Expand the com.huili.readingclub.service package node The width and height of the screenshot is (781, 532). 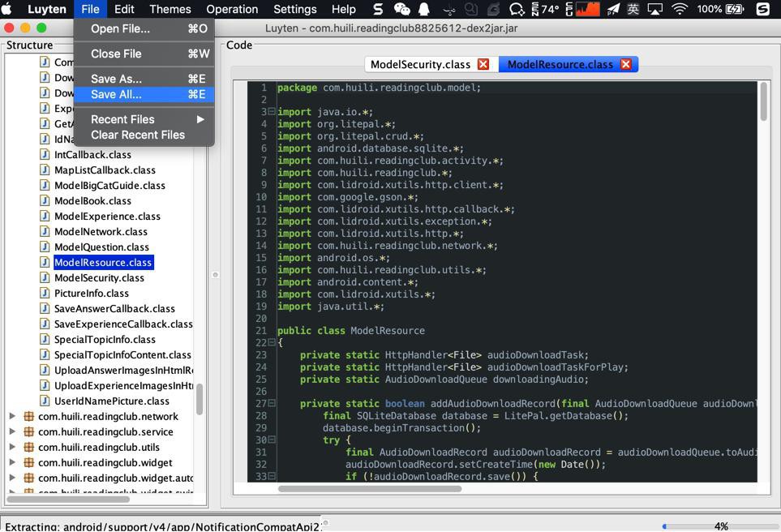(x=12, y=431)
